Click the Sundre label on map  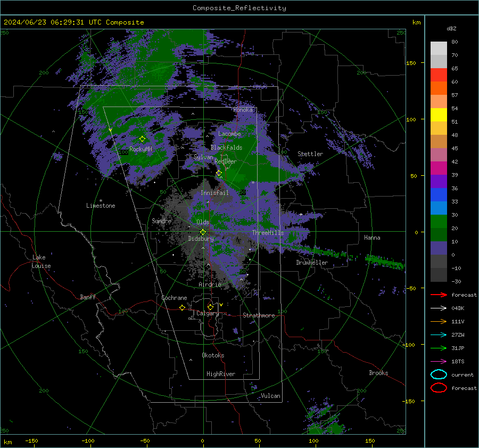coord(161,221)
